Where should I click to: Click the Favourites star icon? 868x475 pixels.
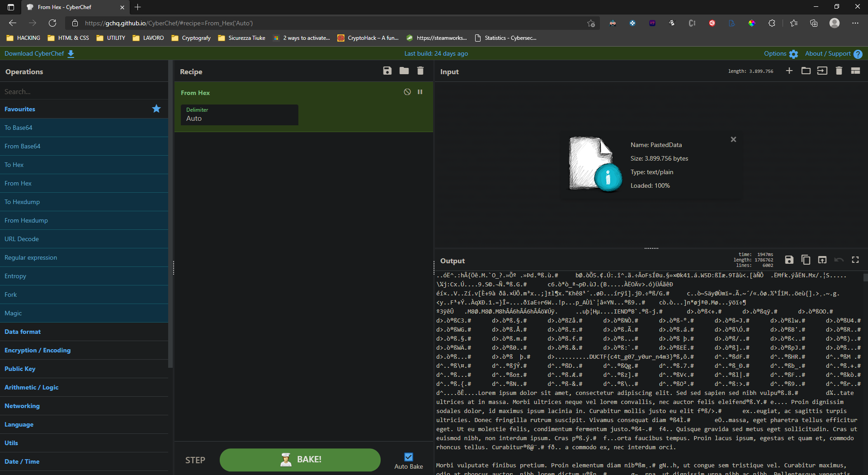point(156,109)
